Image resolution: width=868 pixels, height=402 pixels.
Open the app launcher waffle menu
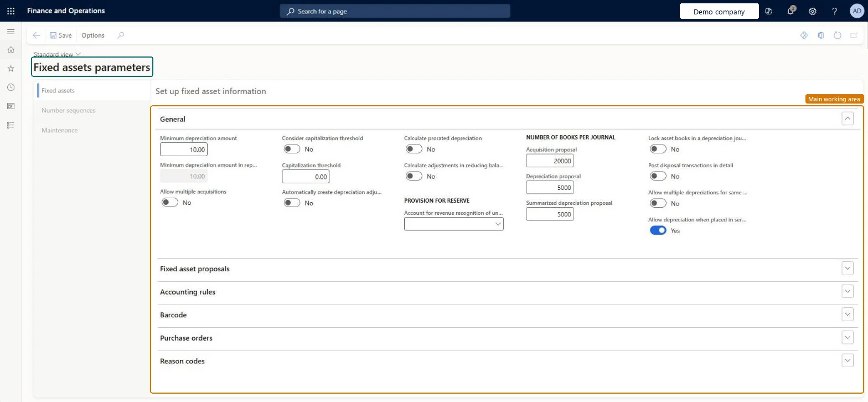click(11, 11)
